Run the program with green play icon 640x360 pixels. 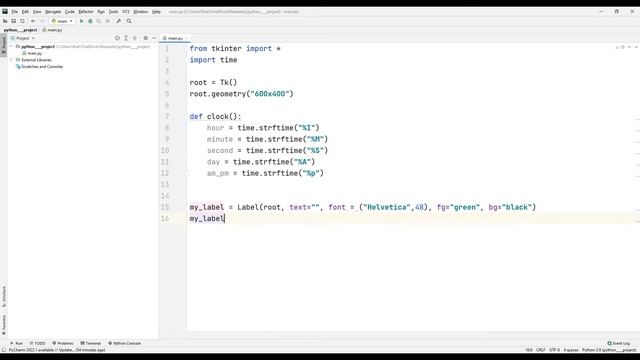pyautogui.click(x=81, y=21)
